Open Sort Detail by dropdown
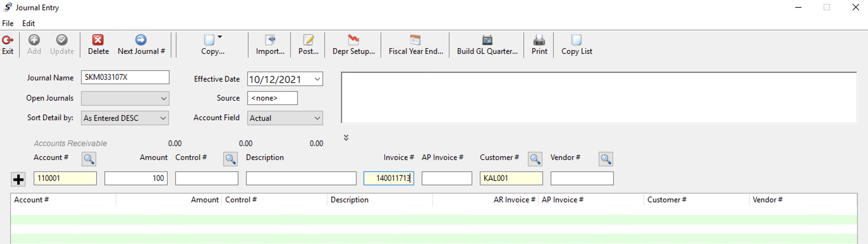The image size is (868, 244). point(163,118)
